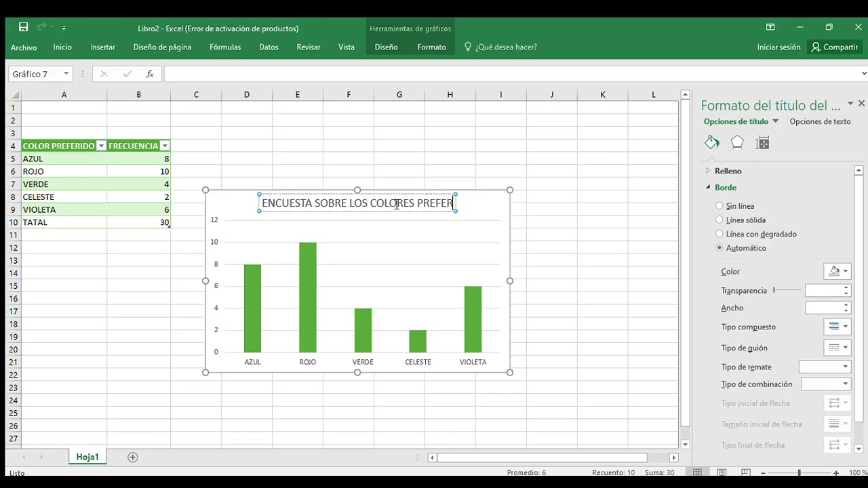Select the TATAL total row cell
Viewport: 868px width, 488px height.
(x=64, y=222)
